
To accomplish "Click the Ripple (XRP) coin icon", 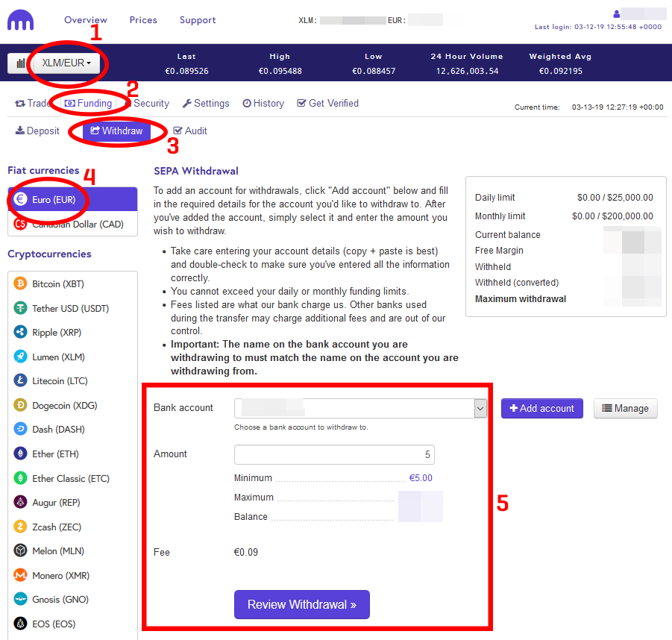I will click(x=20, y=332).
